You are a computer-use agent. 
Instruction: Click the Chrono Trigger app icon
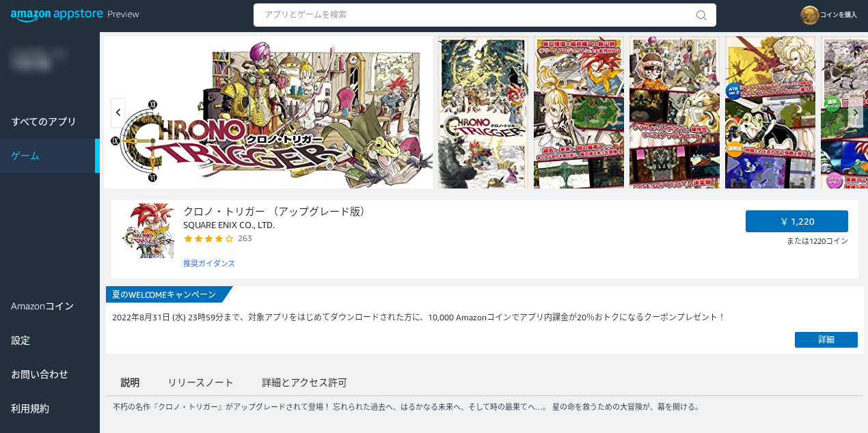pos(148,230)
